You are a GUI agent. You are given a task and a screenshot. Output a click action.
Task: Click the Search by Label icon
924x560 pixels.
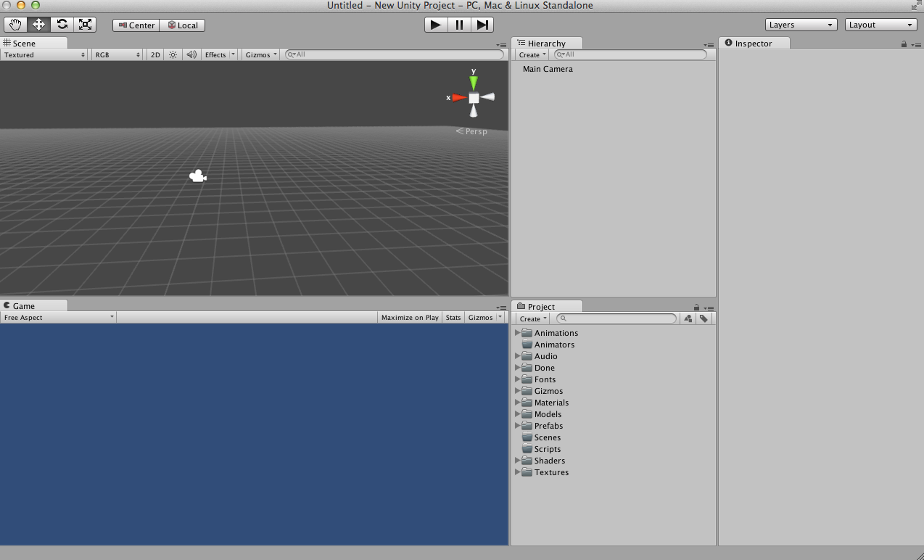pos(704,318)
